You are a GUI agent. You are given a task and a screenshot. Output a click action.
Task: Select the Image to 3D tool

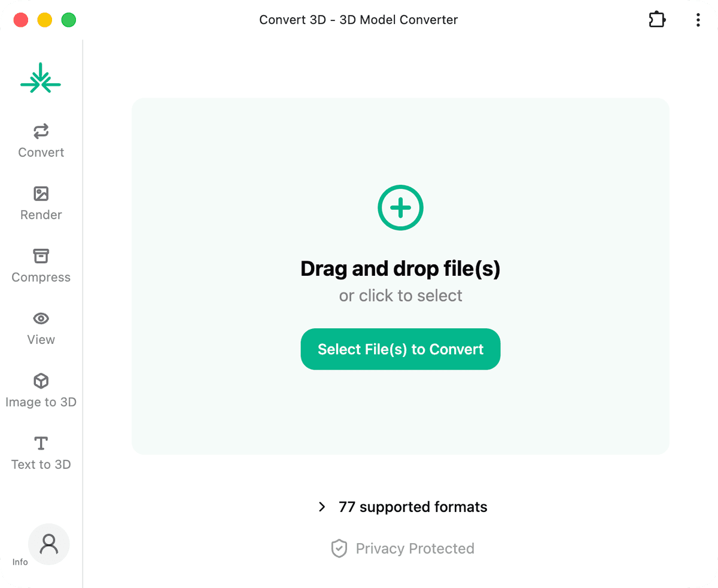(41, 390)
